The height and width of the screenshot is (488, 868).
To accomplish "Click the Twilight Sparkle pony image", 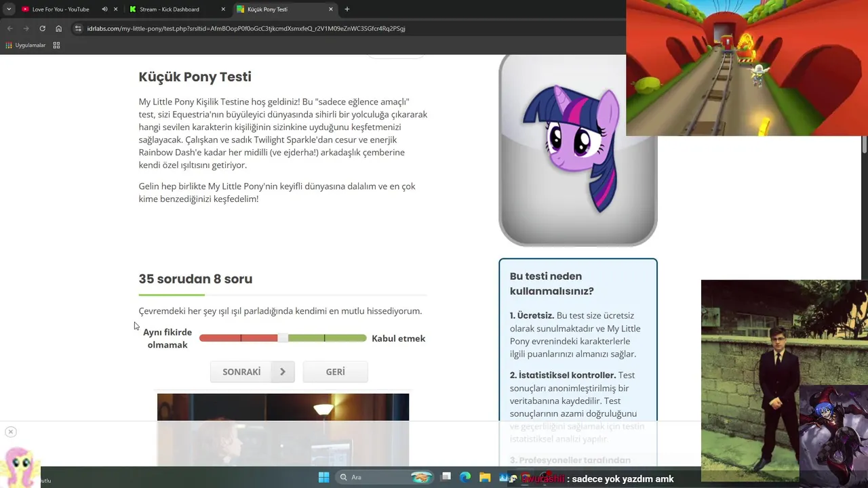I will click(578, 150).
